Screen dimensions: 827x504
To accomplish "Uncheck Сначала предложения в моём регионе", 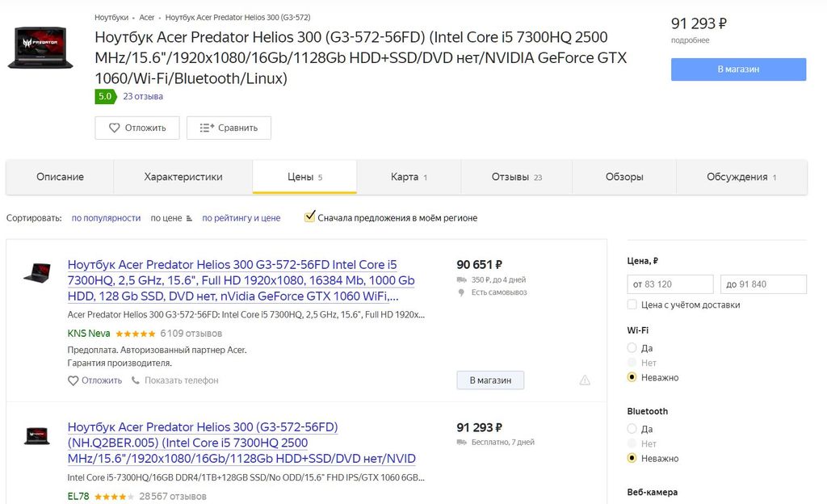I will coord(309,217).
